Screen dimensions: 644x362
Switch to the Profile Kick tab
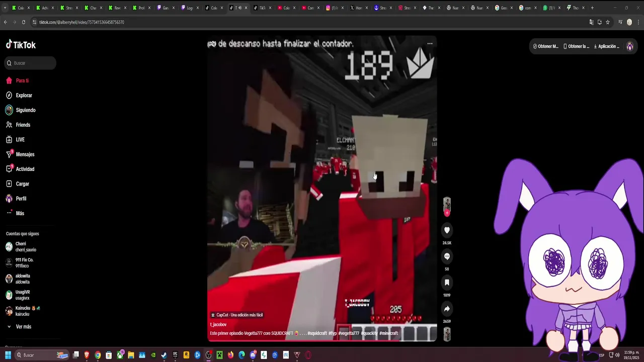[x=141, y=8]
